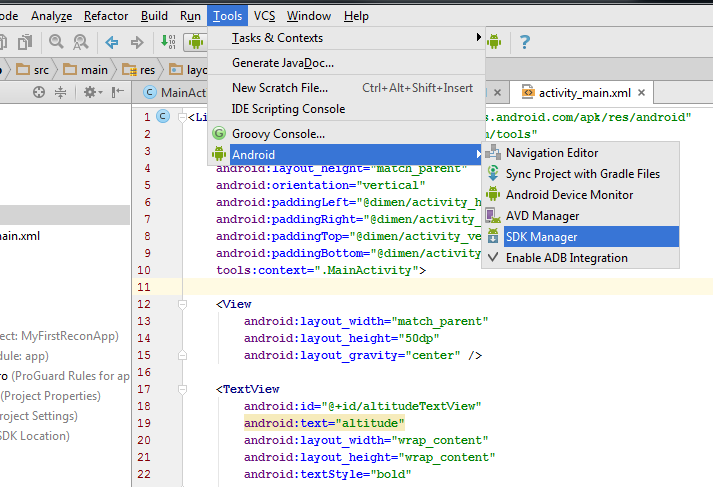Toggle the fold marker at line 15
The image size is (713, 487).
(182, 355)
